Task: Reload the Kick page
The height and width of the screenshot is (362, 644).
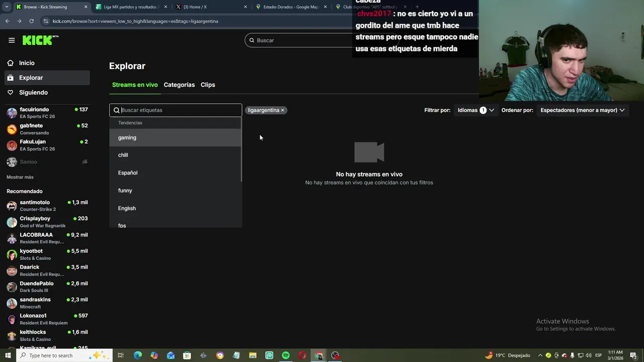Action: (x=31, y=21)
